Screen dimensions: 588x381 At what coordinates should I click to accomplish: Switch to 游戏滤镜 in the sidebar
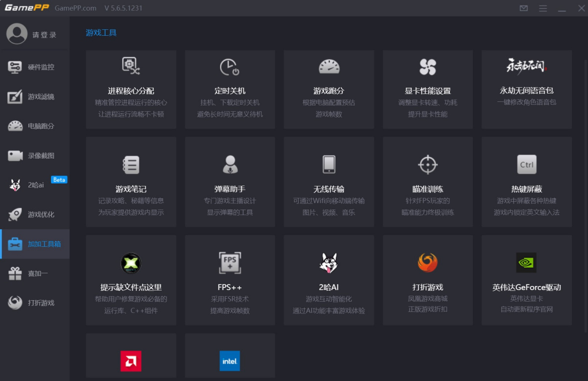point(34,96)
